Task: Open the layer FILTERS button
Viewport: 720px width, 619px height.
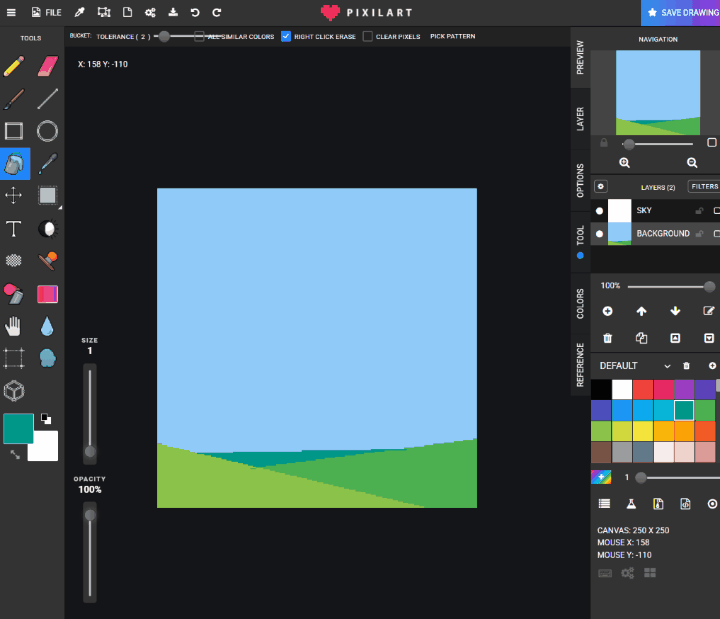Action: coord(704,186)
